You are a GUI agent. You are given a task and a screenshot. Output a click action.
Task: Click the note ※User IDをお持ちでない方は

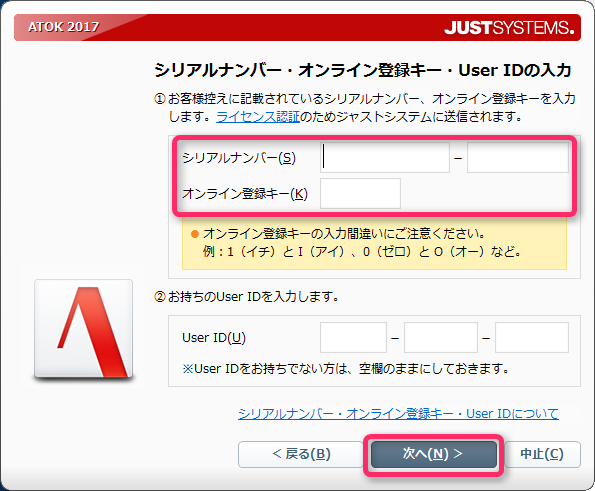click(x=345, y=368)
